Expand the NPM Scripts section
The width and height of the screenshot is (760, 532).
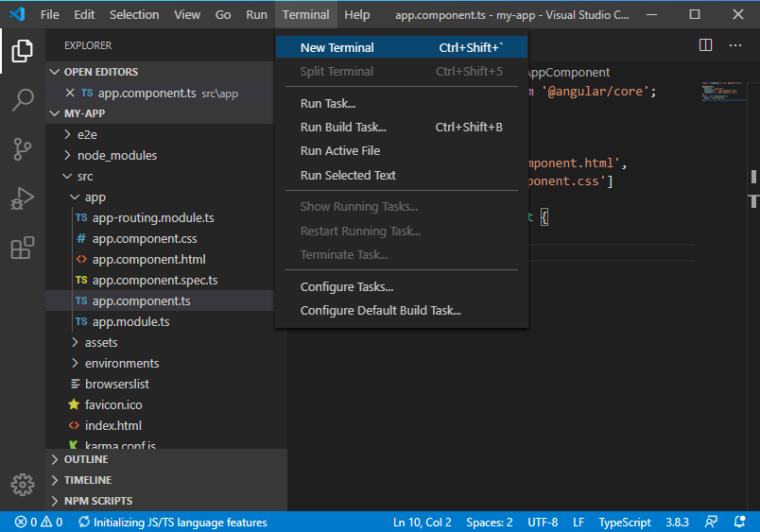coord(54,501)
